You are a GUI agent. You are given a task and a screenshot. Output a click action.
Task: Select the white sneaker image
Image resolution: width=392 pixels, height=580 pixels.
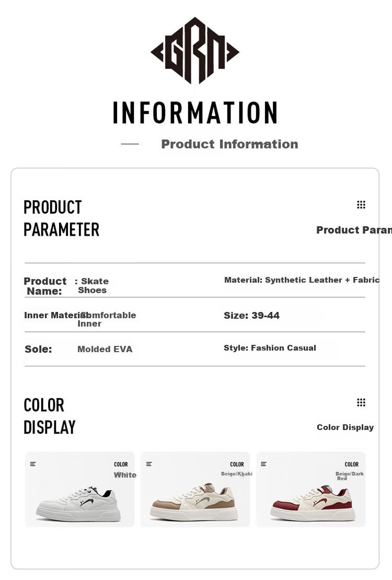point(78,504)
